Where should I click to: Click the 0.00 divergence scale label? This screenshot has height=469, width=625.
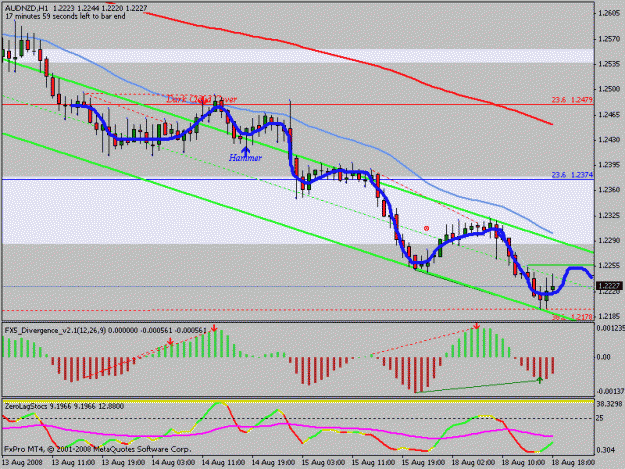(x=603, y=357)
